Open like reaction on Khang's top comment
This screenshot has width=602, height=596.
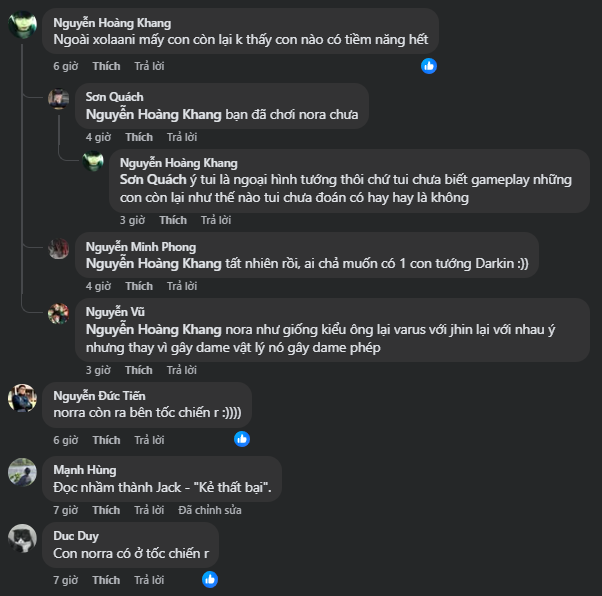point(429,66)
